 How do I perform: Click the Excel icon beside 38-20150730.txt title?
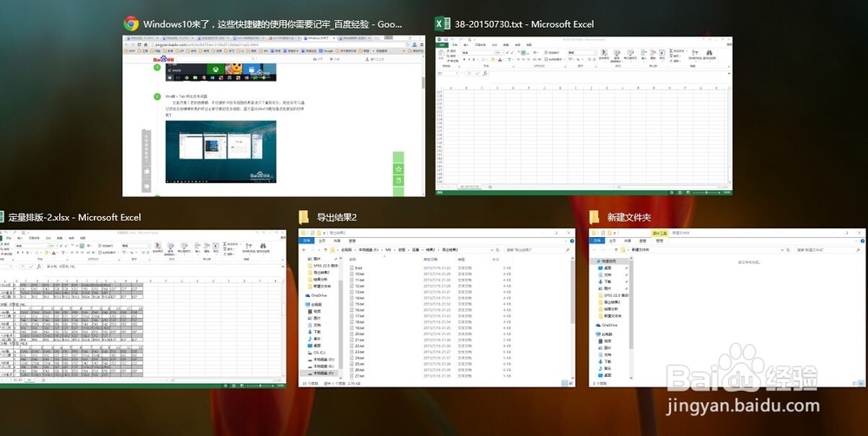(x=442, y=23)
